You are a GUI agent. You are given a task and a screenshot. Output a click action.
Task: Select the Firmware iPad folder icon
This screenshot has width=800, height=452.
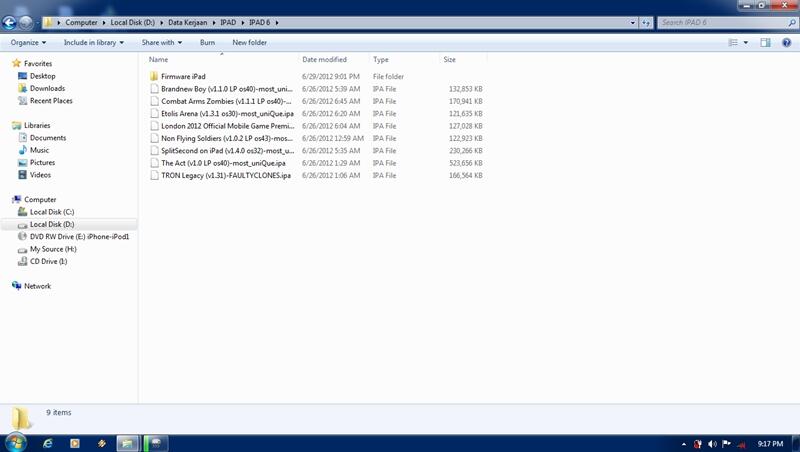[x=154, y=77]
